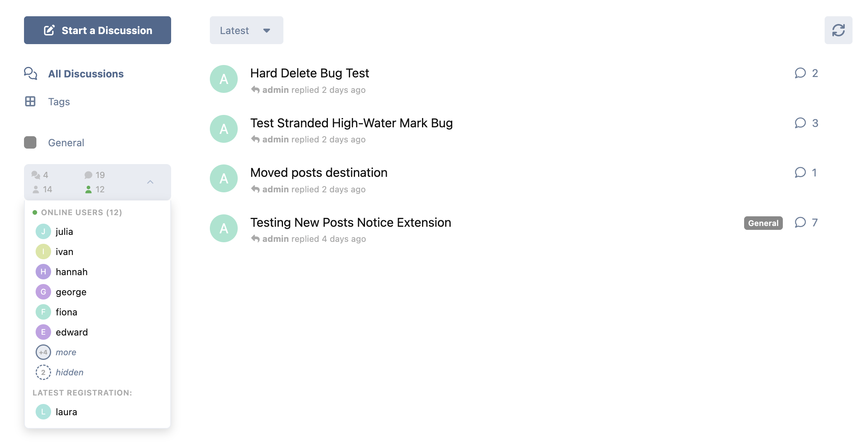Click admin avatar beside Moved posts destination
The height and width of the screenshot is (445, 868).
pos(224,178)
